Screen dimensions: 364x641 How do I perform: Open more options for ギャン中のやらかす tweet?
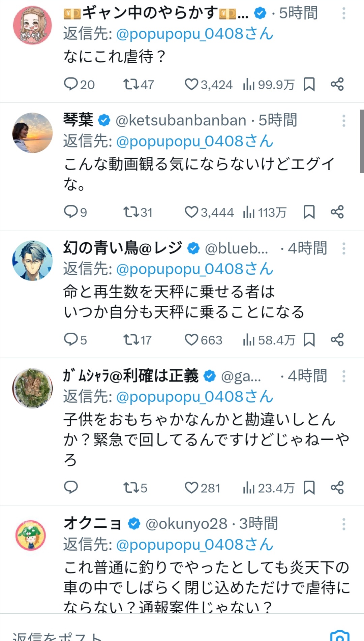[x=343, y=13]
